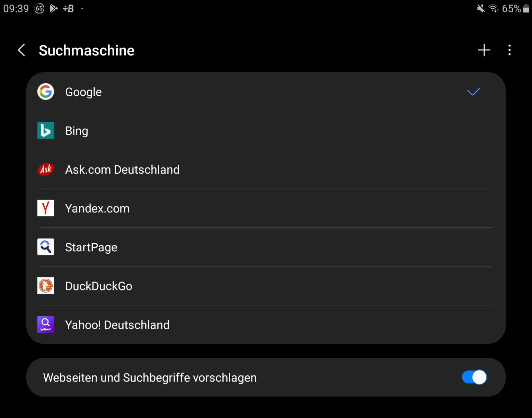
Task: Choose Ask.com Deutschland from the list
Action: (266, 169)
